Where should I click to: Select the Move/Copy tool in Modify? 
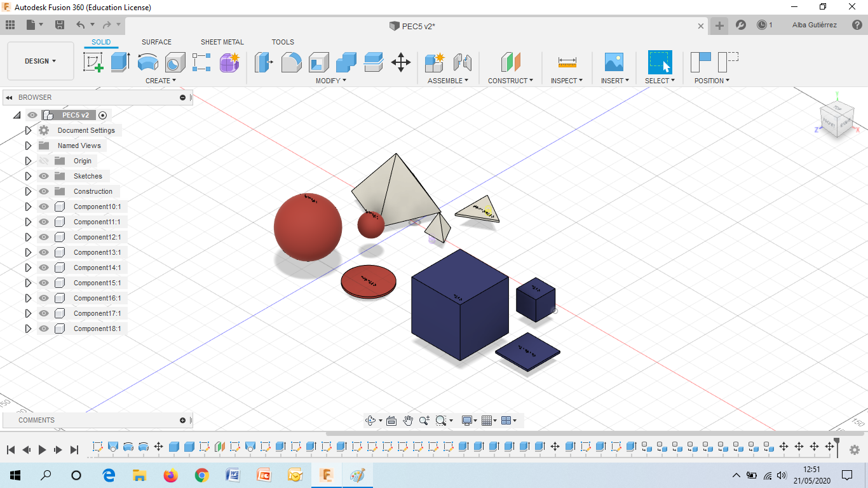coord(401,62)
